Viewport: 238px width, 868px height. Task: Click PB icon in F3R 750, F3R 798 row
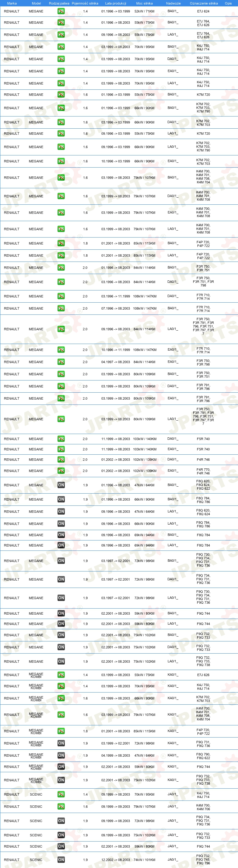[61, 362]
